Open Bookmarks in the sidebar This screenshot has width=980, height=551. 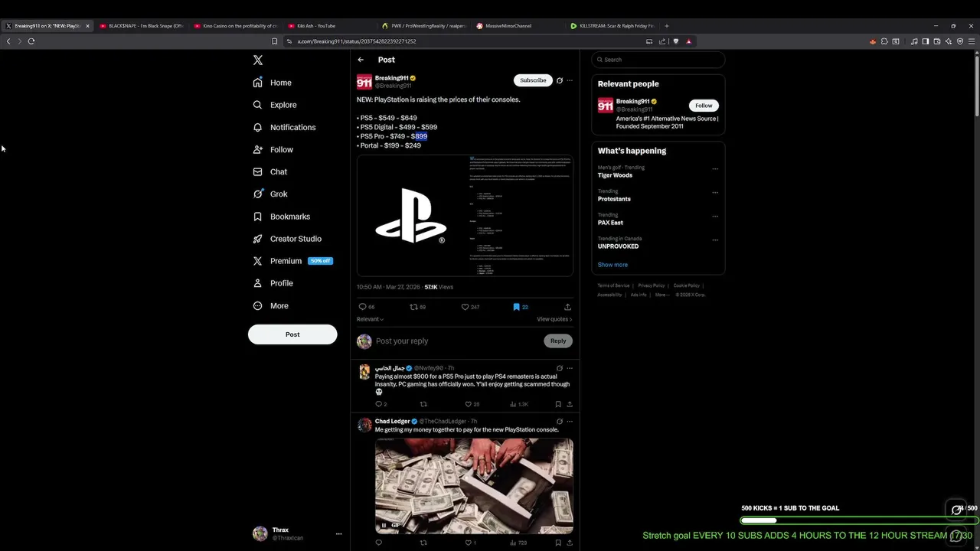click(x=281, y=217)
